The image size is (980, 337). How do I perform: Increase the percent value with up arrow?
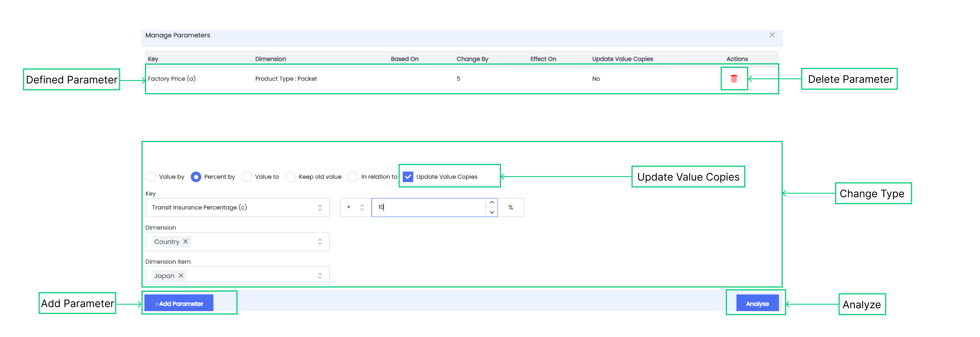click(492, 203)
